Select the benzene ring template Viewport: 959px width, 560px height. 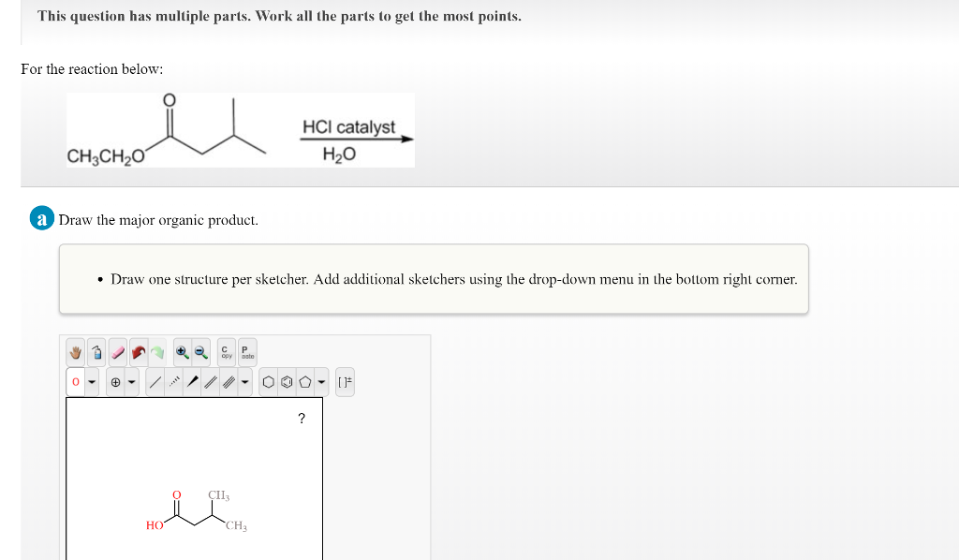(x=270, y=381)
